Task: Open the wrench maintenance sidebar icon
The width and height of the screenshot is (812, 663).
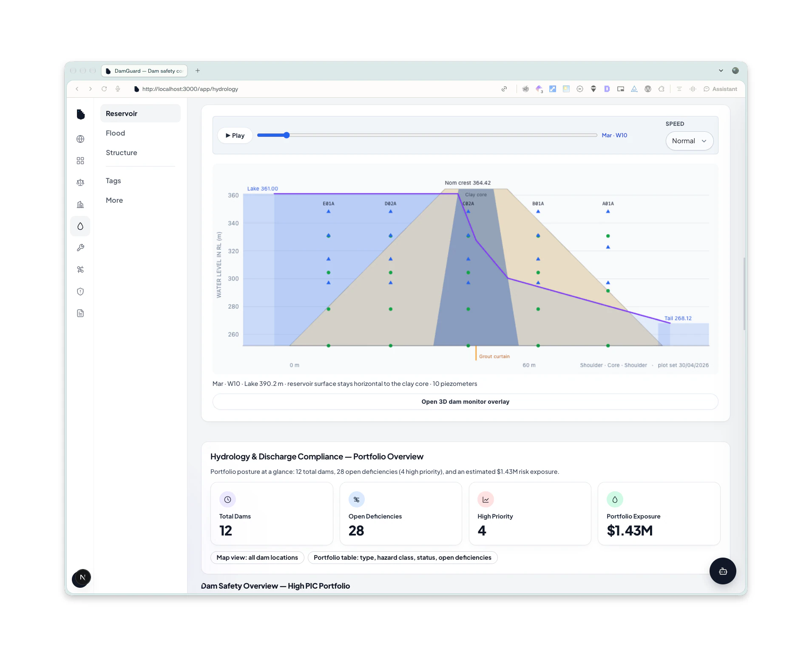Action: click(80, 248)
